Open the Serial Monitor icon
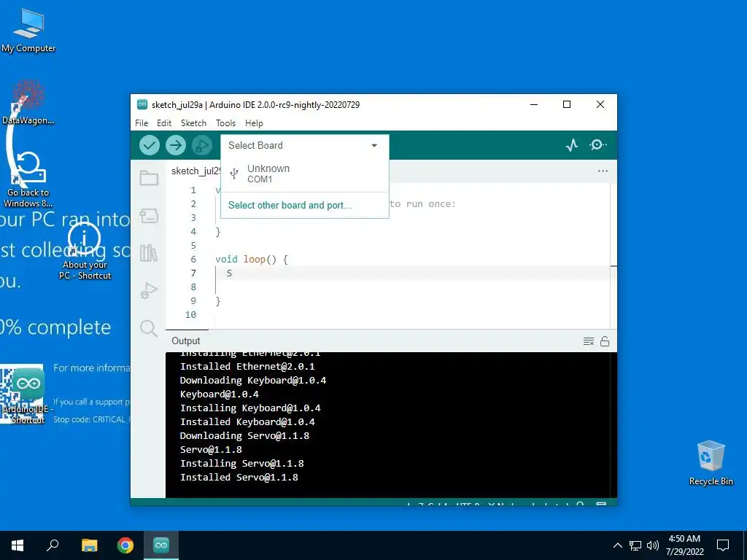This screenshot has width=747, height=560. 598,145
